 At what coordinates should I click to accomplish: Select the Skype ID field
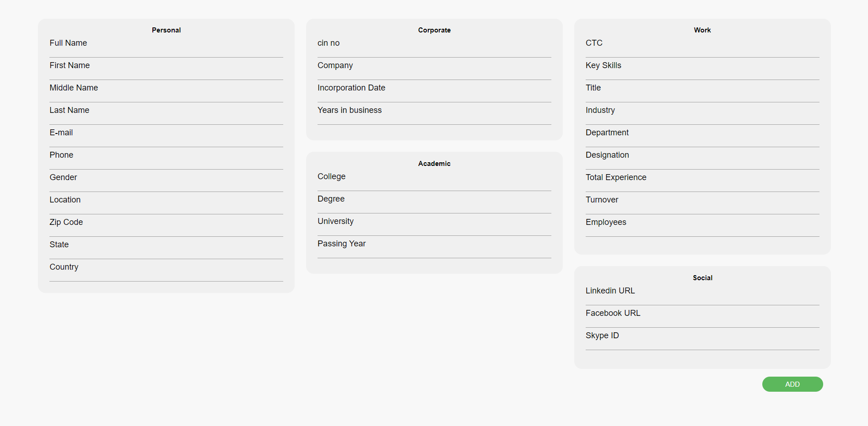click(702, 339)
